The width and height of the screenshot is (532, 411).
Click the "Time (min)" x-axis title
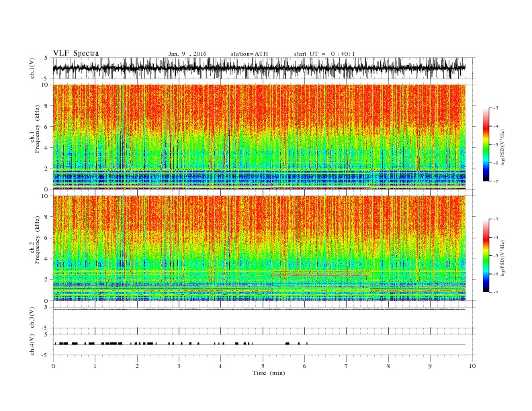pos(269,373)
